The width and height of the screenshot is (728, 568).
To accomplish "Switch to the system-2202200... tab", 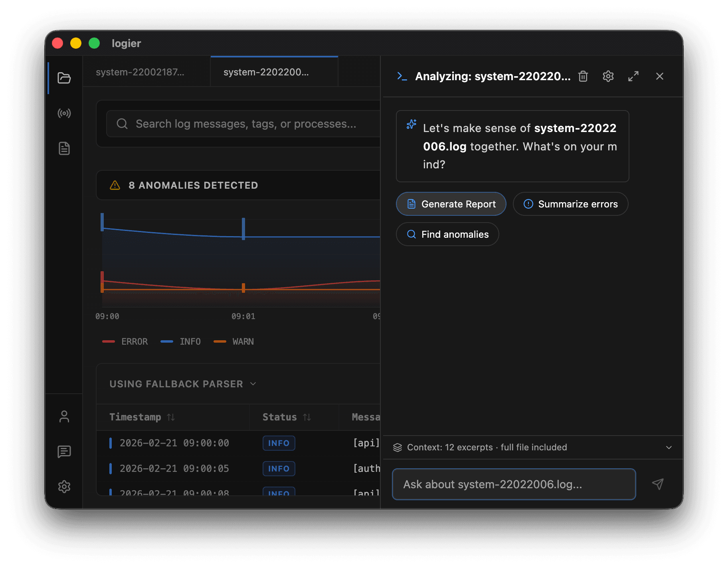I will click(x=274, y=72).
